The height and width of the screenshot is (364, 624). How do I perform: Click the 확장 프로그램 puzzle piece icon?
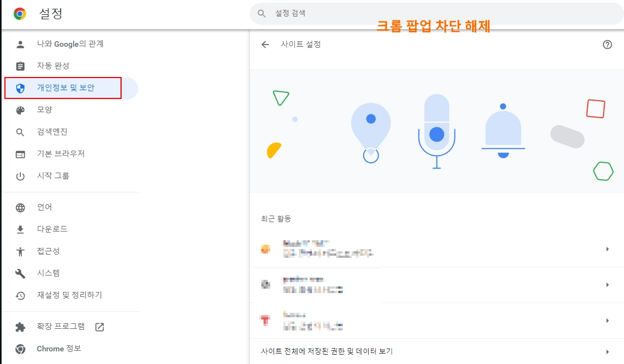(x=21, y=326)
